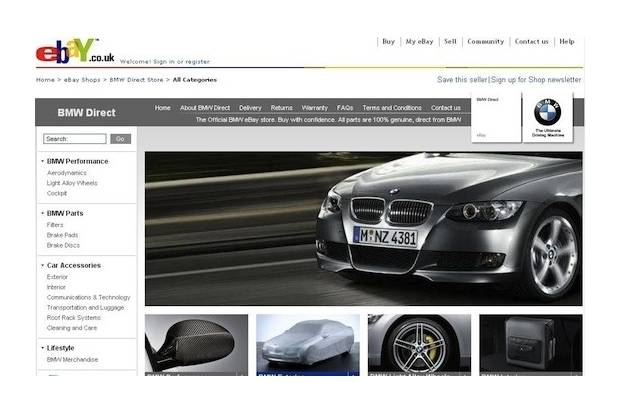Image resolution: width=620 pixels, height=413 pixels.
Task: Open BMW Merchandise subcategory
Action: click(x=72, y=360)
